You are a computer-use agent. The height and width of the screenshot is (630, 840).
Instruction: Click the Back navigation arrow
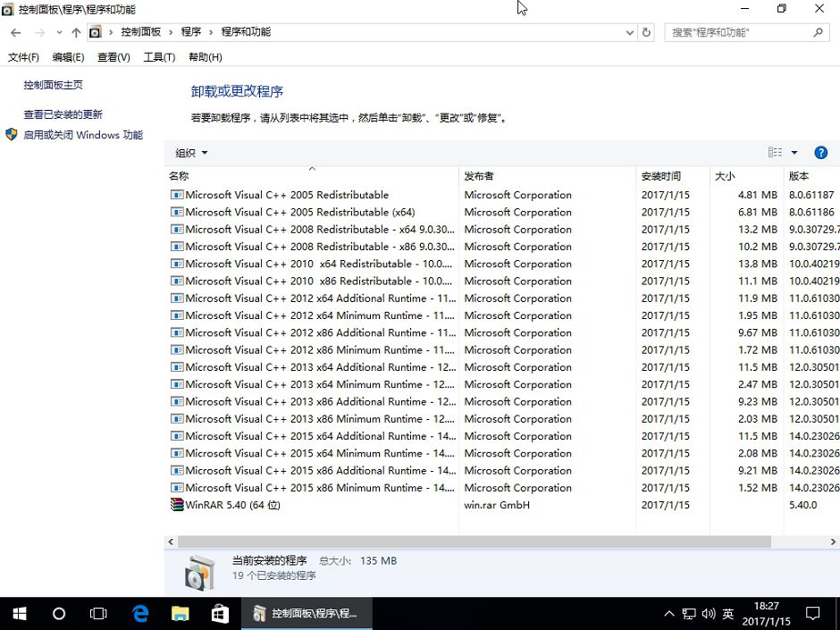[x=15, y=33]
